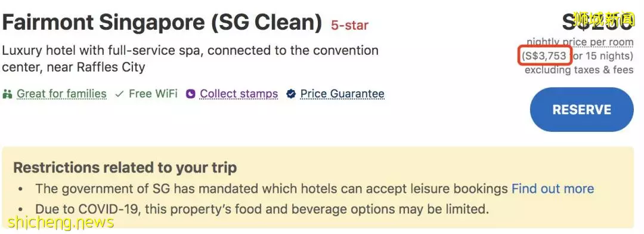The width and height of the screenshot is (644, 234).
Task: Open the Great for families link
Action: 61,94
